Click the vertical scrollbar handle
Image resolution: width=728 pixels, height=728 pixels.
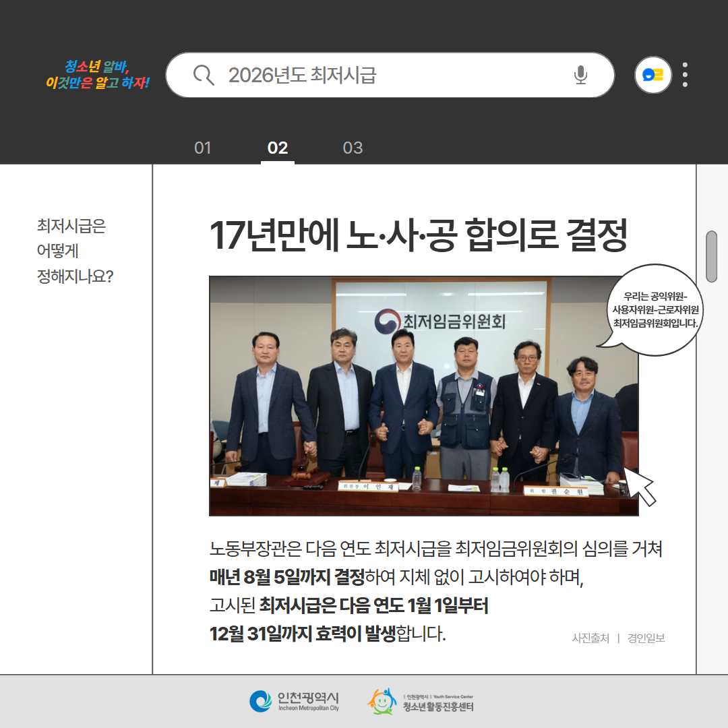coord(711,256)
